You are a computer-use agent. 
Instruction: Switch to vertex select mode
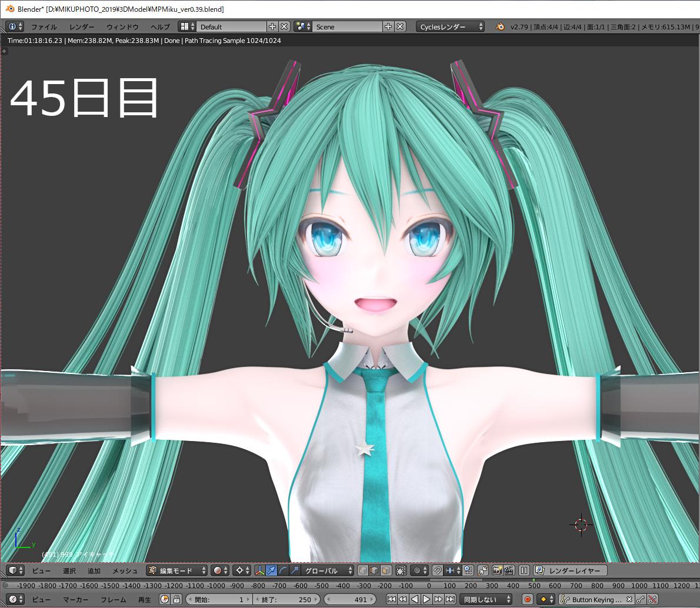click(363, 570)
